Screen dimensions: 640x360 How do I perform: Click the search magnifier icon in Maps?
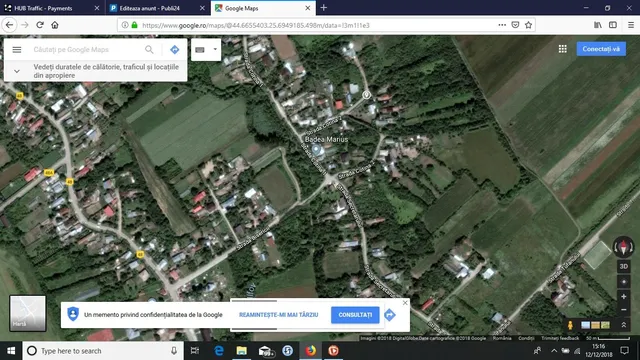pyautogui.click(x=149, y=49)
